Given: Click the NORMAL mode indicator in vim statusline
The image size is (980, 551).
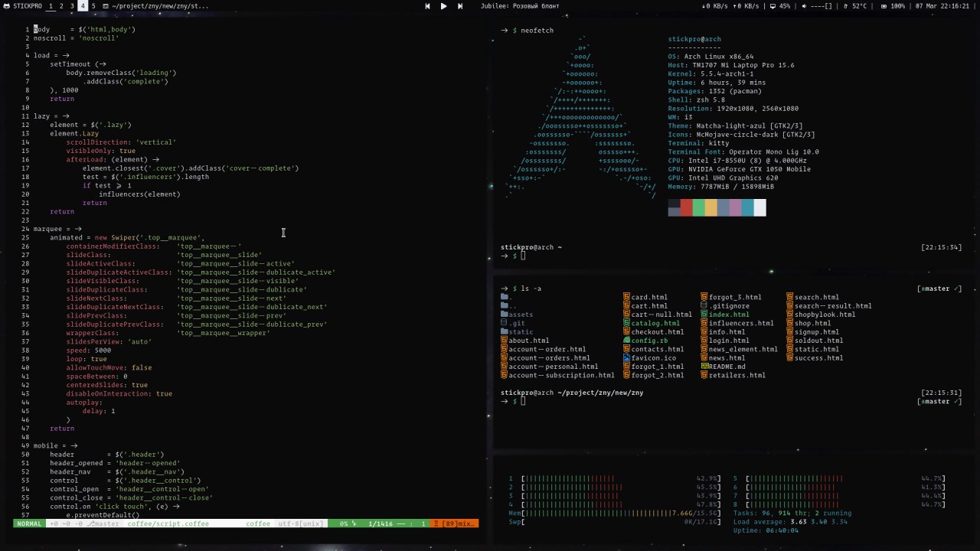Looking at the screenshot, I should pyautogui.click(x=29, y=523).
